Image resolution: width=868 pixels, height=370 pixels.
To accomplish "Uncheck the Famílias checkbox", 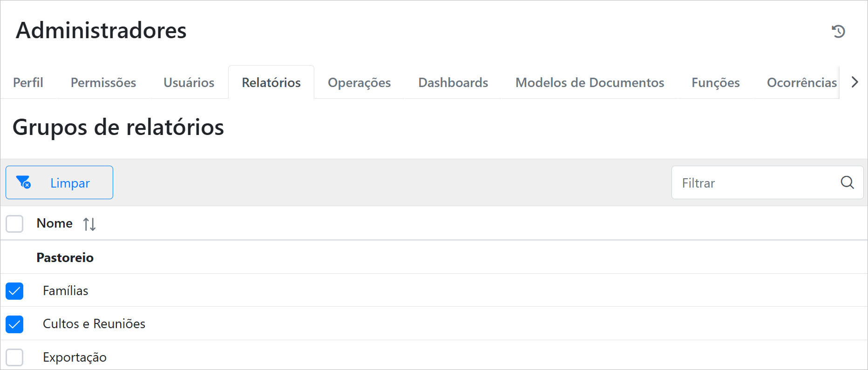I will pyautogui.click(x=14, y=291).
